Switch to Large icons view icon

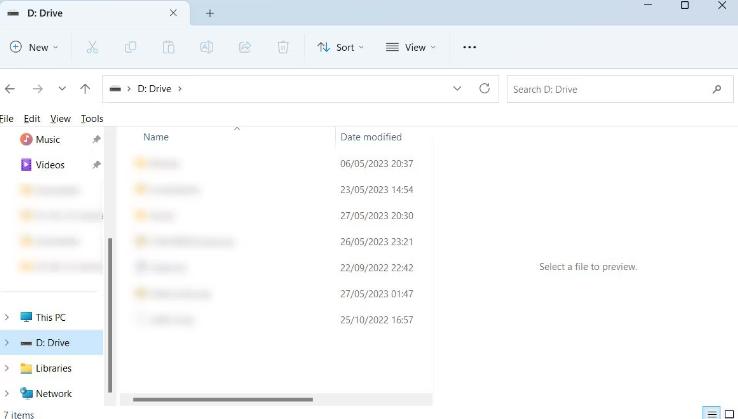pyautogui.click(x=729, y=414)
